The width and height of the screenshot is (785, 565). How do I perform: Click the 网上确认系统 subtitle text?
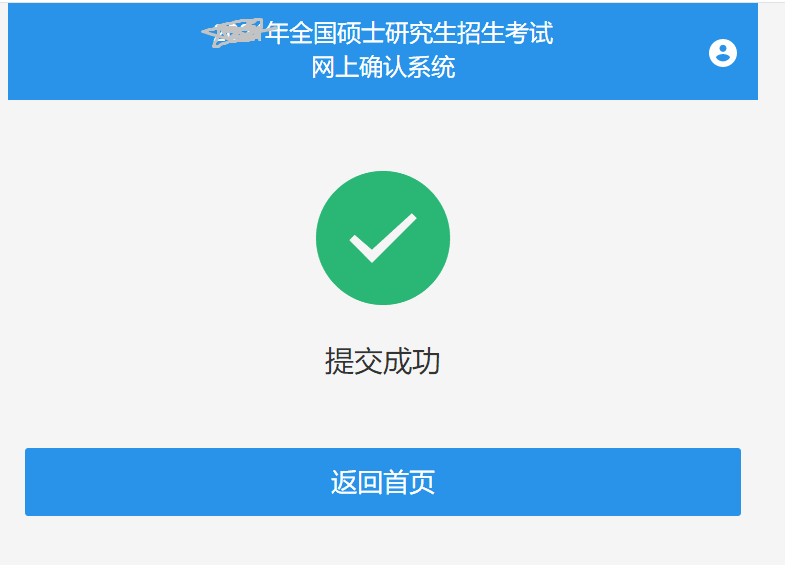pyautogui.click(x=383, y=67)
